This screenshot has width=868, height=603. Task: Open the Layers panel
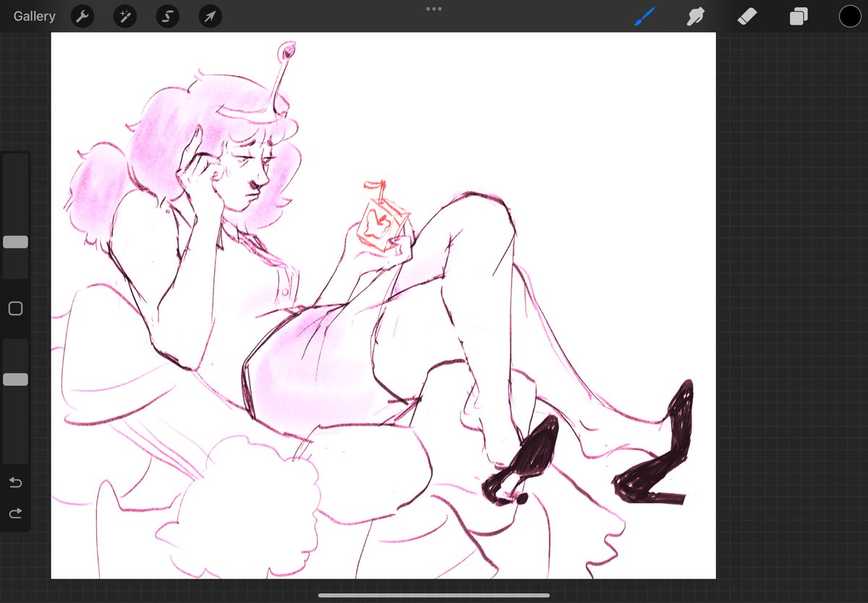point(799,16)
